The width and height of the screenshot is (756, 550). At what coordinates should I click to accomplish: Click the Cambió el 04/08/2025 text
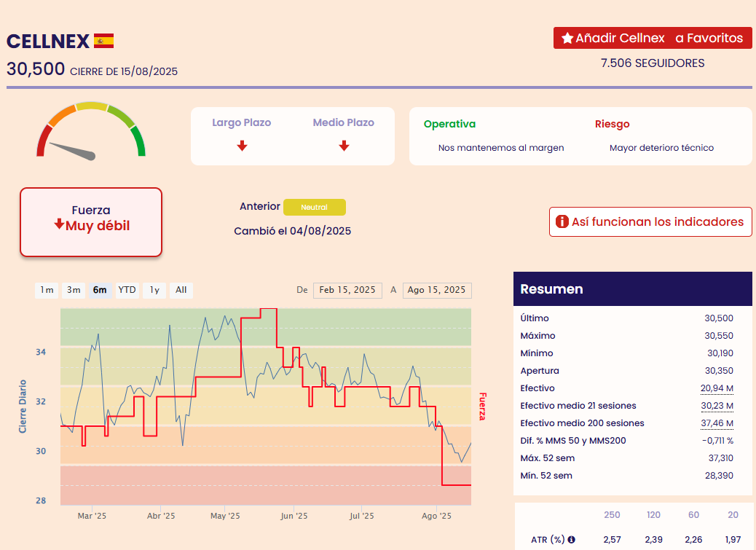point(292,231)
